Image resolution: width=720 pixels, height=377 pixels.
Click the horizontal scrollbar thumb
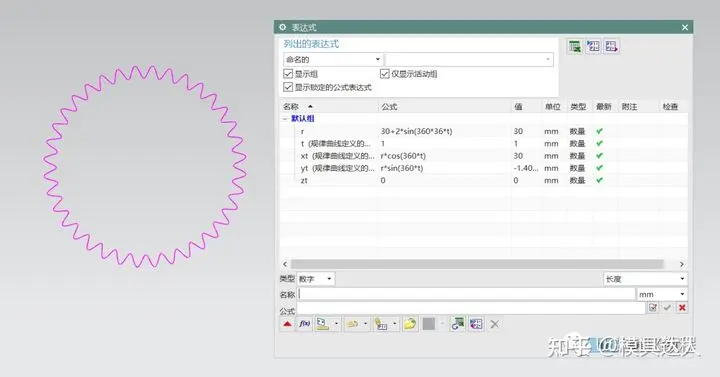[x=477, y=264]
